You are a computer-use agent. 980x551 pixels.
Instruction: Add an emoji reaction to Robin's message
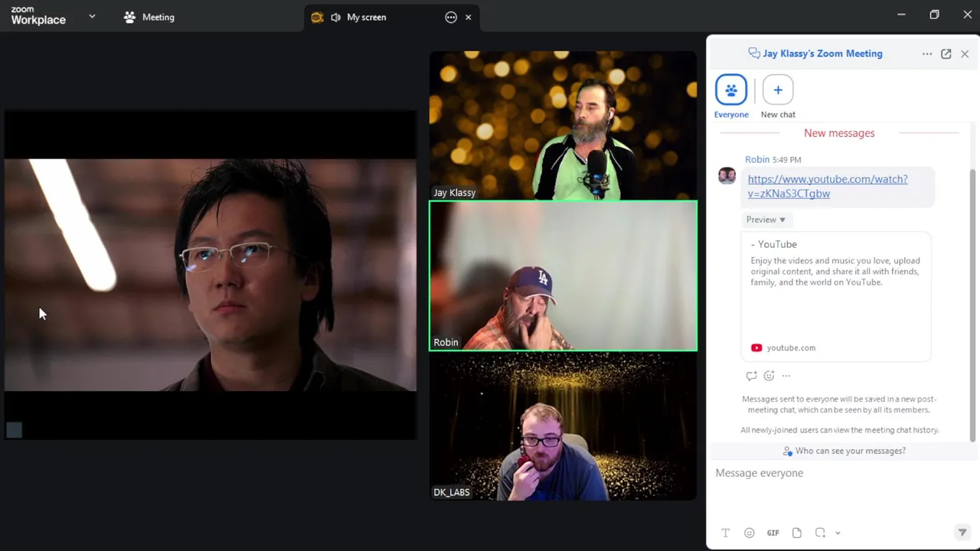769,376
